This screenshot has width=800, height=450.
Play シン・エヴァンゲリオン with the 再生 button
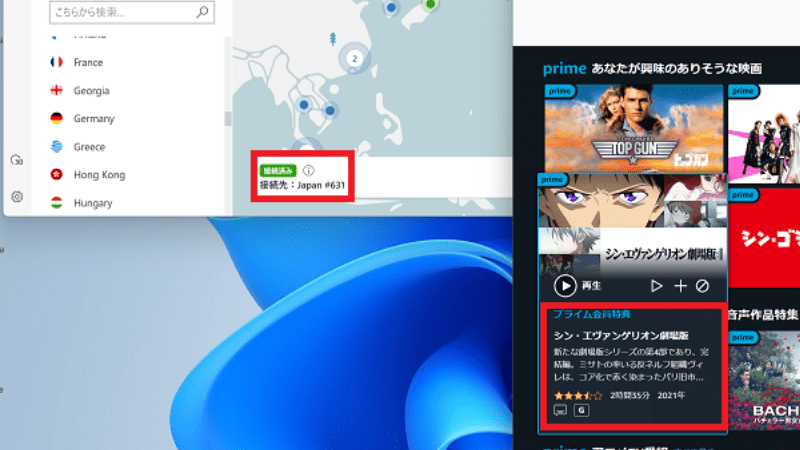565,286
